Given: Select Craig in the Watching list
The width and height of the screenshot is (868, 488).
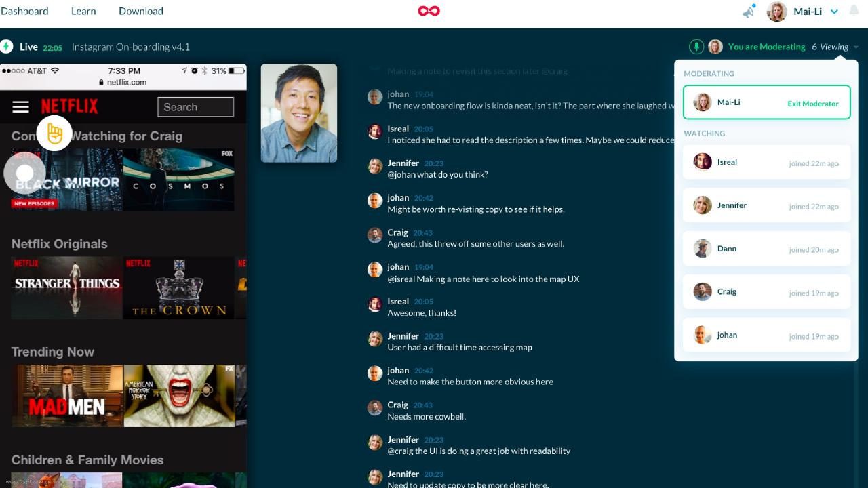Looking at the screenshot, I should pos(766,292).
